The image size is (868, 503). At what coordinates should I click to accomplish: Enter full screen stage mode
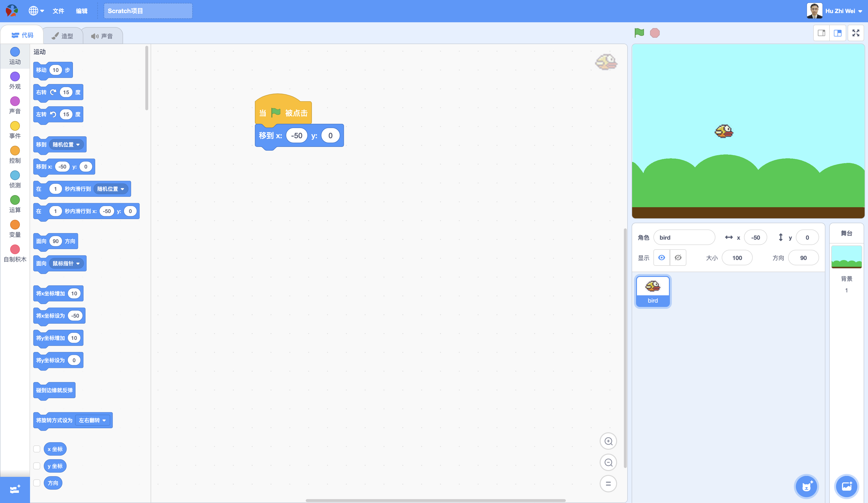(x=856, y=33)
